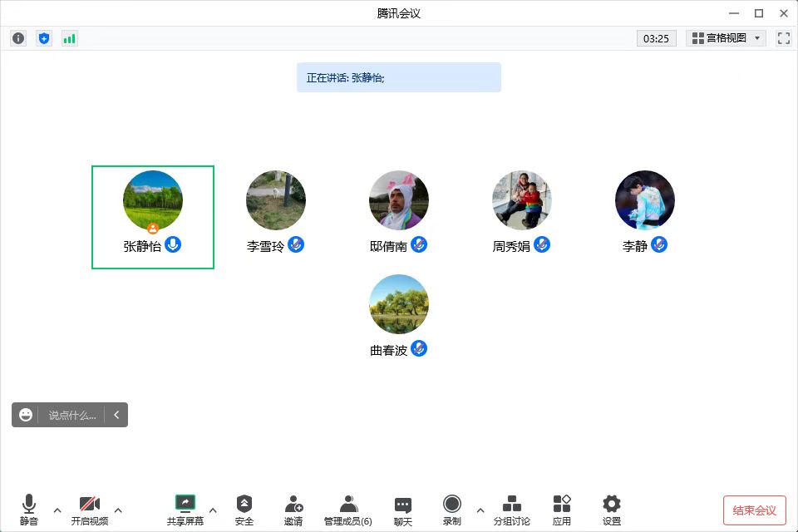Viewport: 798px width, 532px height.
Task: Expand audio options arrow beside 静音
Action: click(x=57, y=510)
